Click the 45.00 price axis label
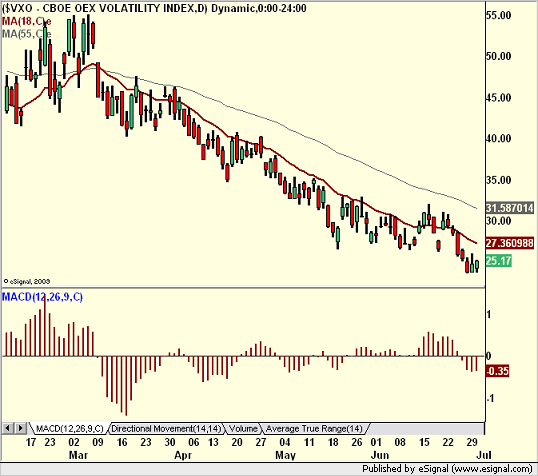 [499, 98]
